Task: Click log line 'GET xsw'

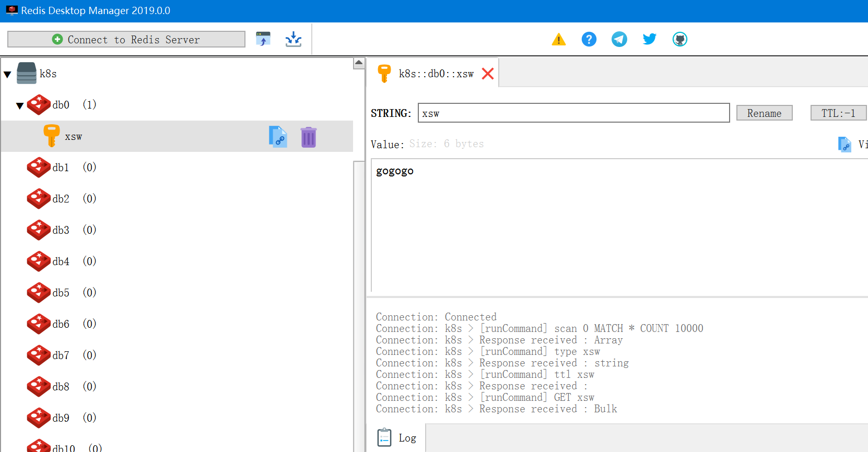Action: point(485,397)
